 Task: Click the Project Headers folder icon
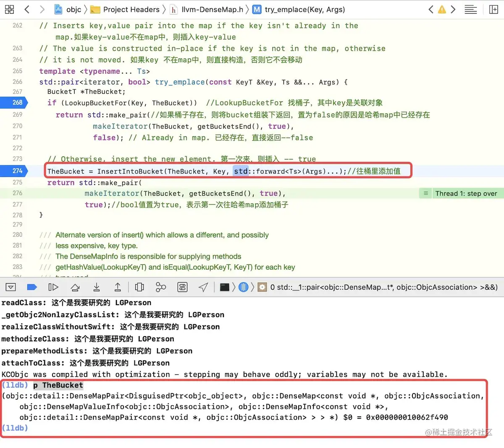(95, 9)
